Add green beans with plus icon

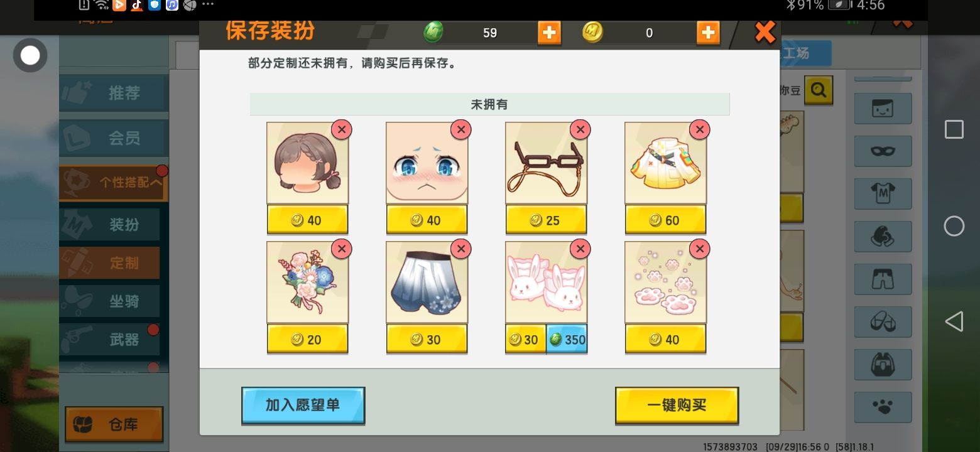tap(549, 33)
